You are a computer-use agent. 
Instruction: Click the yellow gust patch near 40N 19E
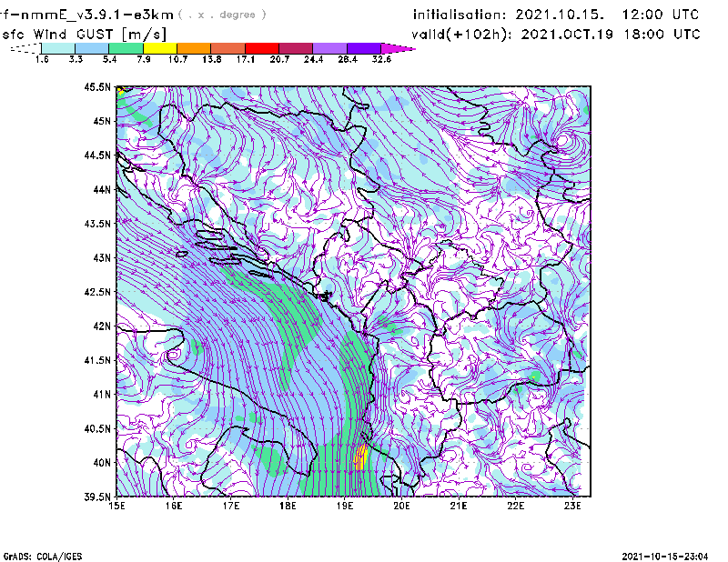click(x=360, y=457)
